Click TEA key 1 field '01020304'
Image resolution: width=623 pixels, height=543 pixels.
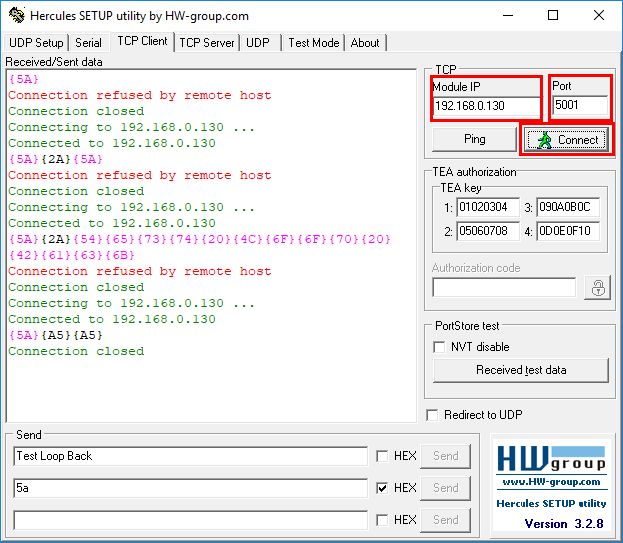coord(488,207)
